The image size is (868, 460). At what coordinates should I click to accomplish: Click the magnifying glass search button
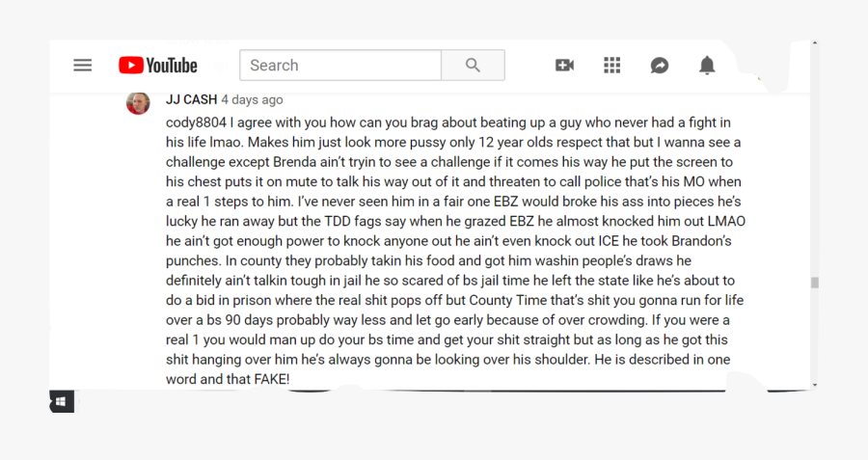coord(472,66)
